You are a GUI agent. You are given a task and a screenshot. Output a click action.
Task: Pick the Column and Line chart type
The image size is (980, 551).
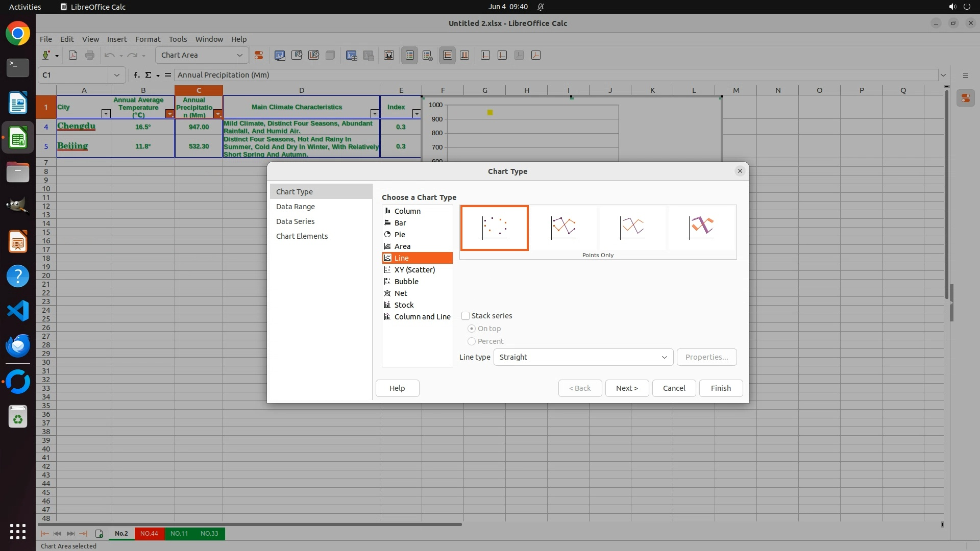[422, 317]
